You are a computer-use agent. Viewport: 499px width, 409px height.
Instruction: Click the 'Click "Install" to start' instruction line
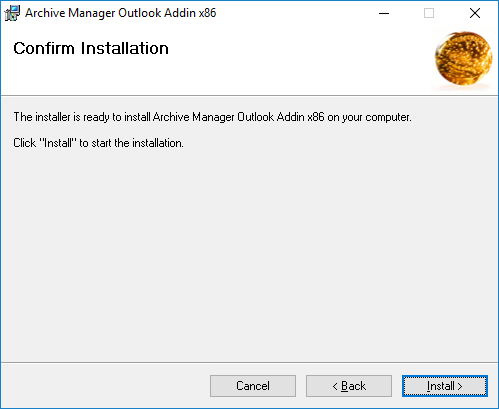click(x=98, y=143)
